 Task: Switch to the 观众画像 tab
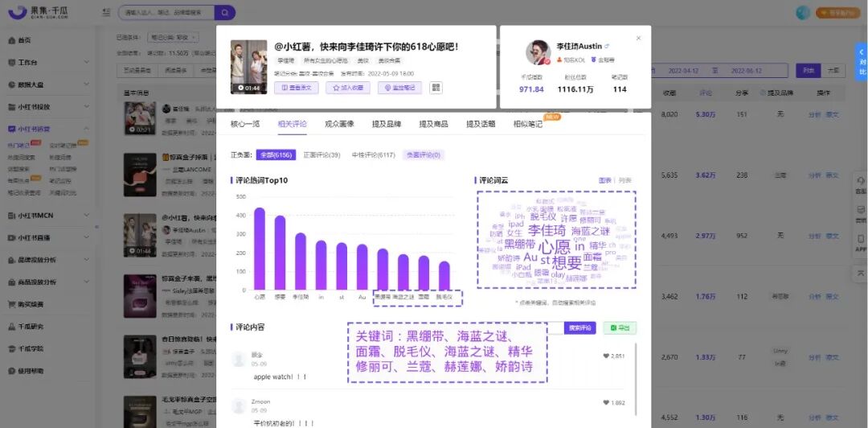click(x=339, y=124)
